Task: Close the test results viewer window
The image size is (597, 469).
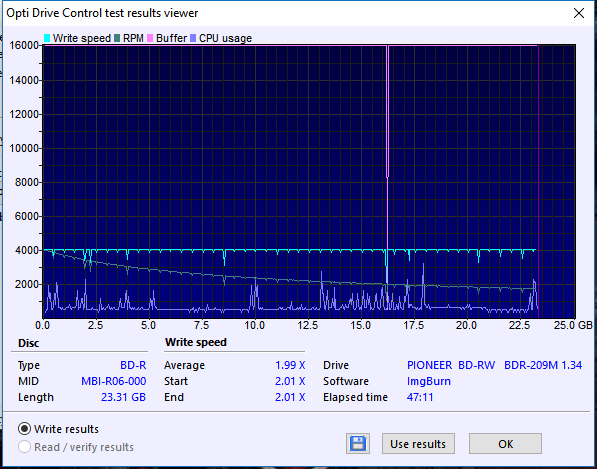Action: pos(579,13)
